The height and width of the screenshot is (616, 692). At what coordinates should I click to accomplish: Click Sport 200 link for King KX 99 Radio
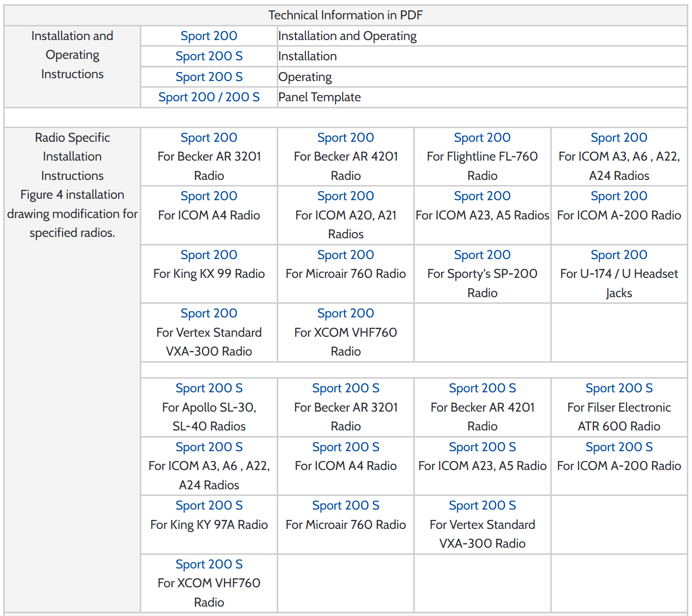209,255
